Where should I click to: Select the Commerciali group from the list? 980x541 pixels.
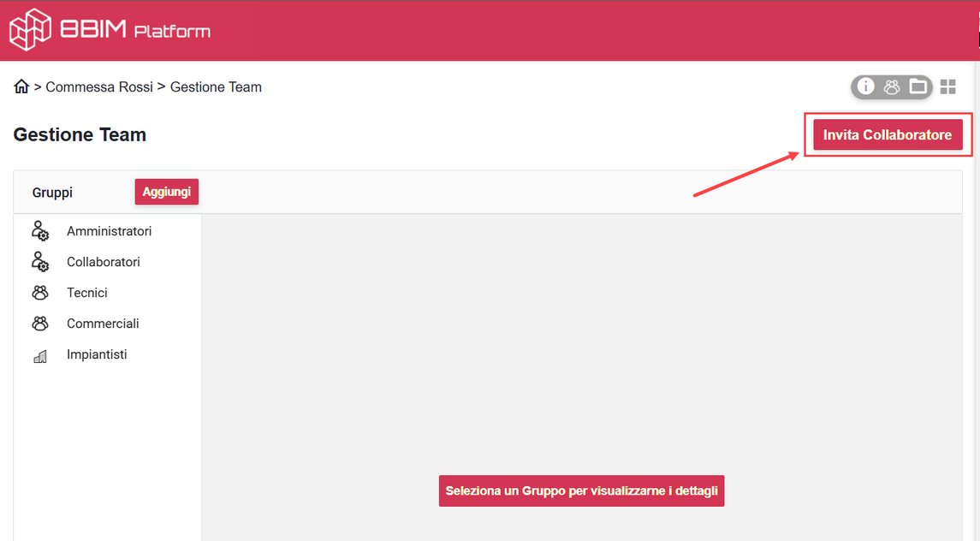[x=103, y=323]
